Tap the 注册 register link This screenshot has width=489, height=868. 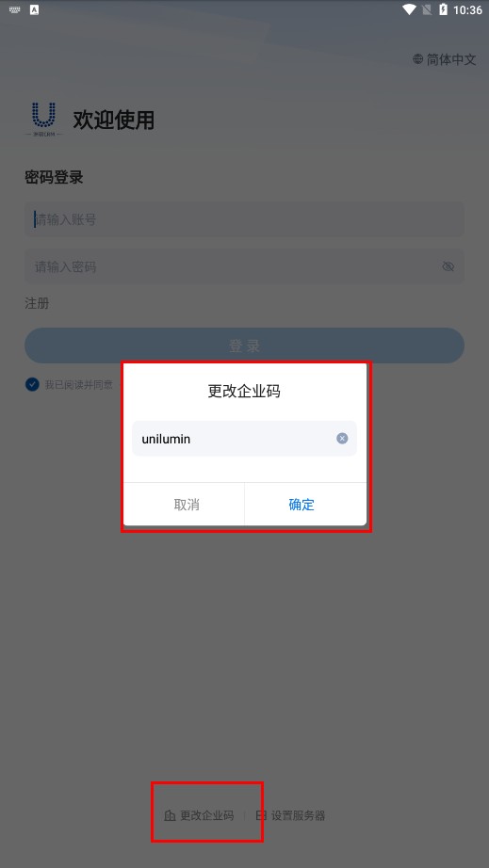pos(37,303)
